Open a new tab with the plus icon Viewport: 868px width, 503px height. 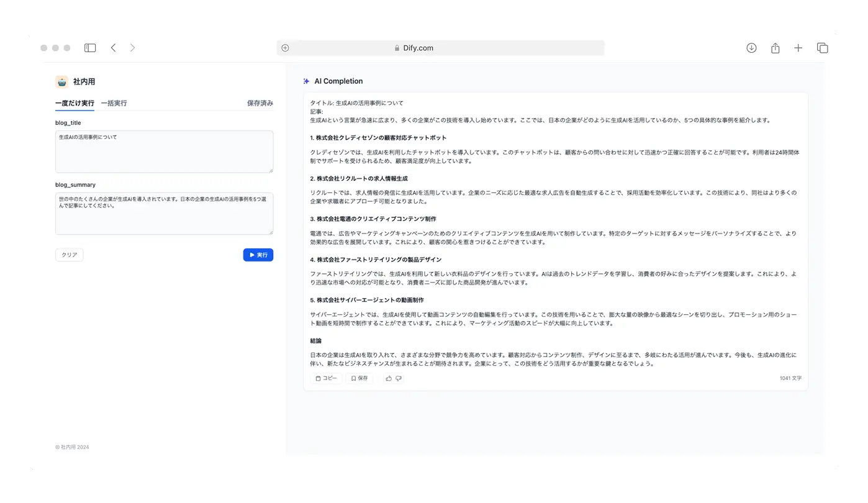[798, 47]
